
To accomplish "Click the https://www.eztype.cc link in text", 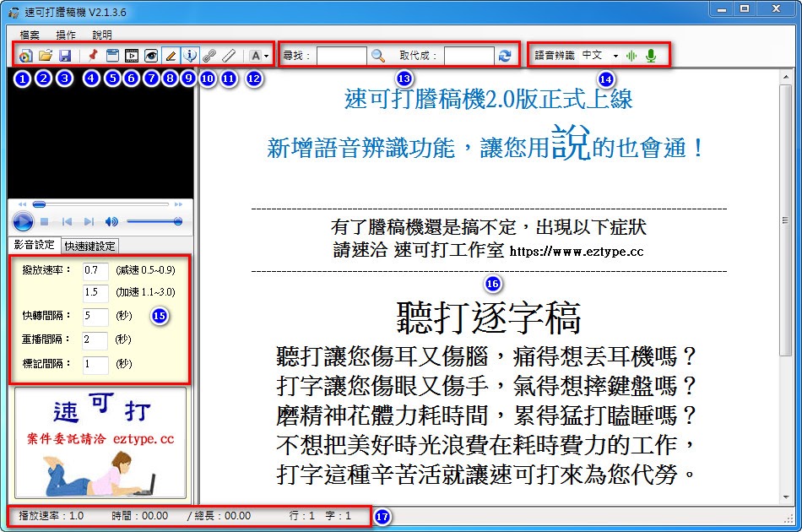I will point(577,251).
